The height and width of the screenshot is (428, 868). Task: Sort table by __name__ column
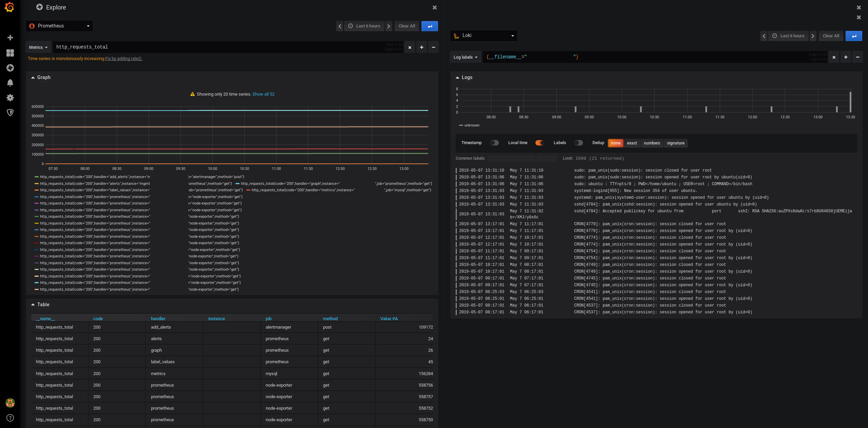(x=45, y=319)
